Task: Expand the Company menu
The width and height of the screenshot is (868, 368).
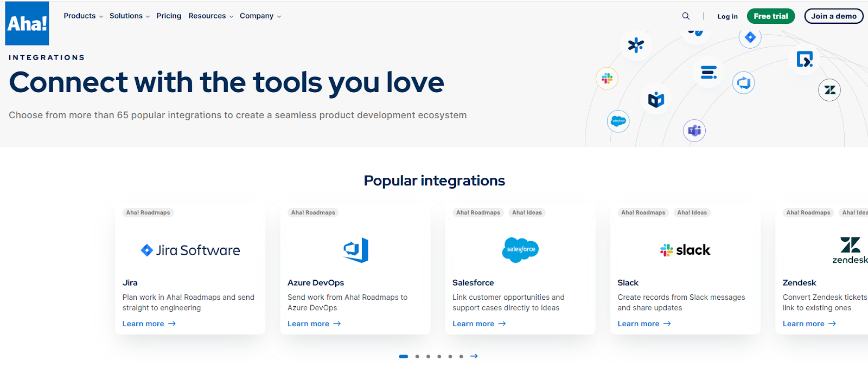Action: pyautogui.click(x=260, y=16)
